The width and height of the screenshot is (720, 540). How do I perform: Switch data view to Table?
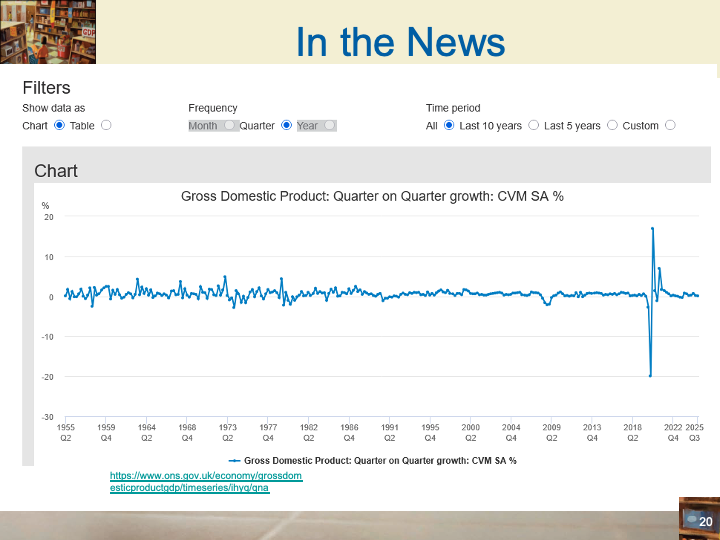(106, 125)
